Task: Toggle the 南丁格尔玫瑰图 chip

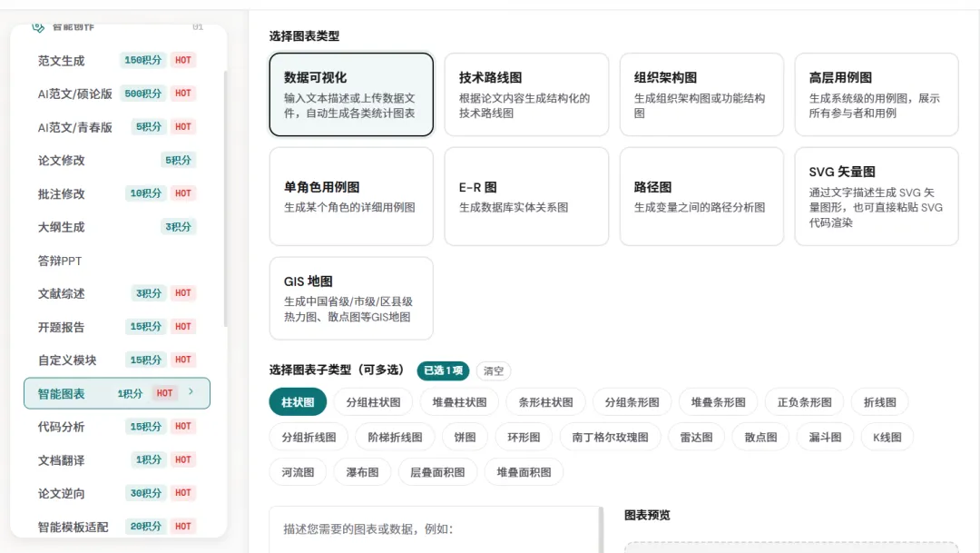Action: tap(610, 438)
